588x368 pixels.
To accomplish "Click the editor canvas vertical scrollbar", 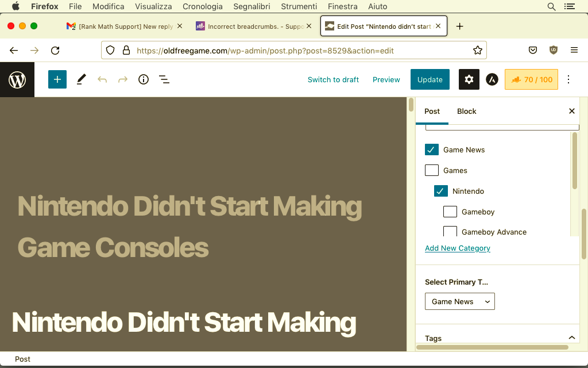I will tap(411, 105).
